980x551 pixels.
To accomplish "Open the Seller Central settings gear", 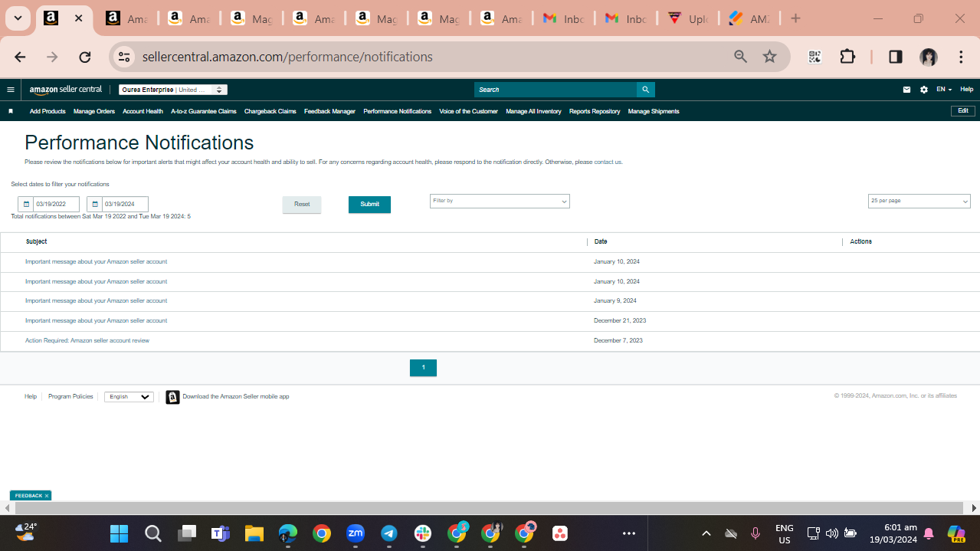I will [924, 90].
